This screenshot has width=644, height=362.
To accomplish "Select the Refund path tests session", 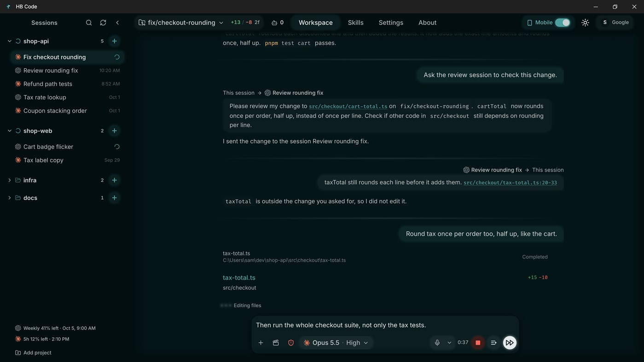I will (x=67, y=84).
